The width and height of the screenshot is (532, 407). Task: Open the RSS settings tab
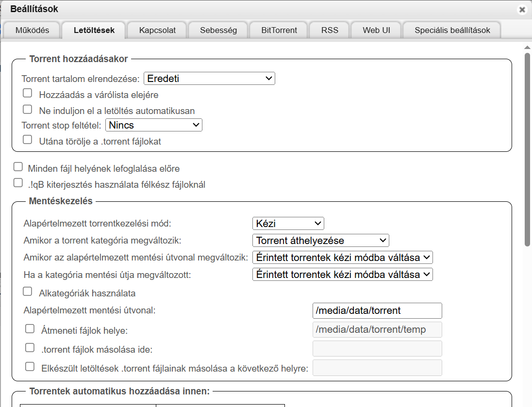(x=330, y=30)
